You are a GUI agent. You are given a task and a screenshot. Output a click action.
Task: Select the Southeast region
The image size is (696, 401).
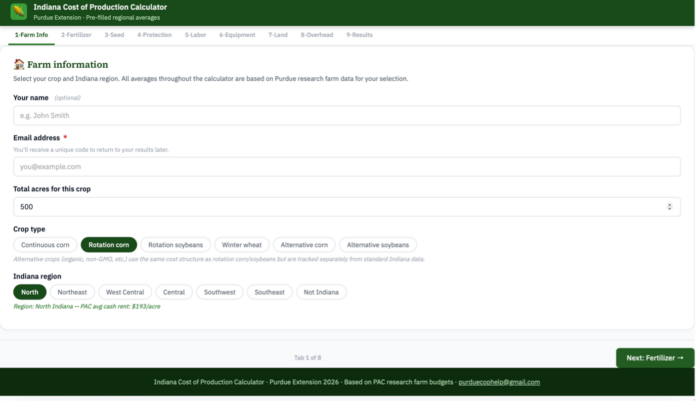click(269, 292)
